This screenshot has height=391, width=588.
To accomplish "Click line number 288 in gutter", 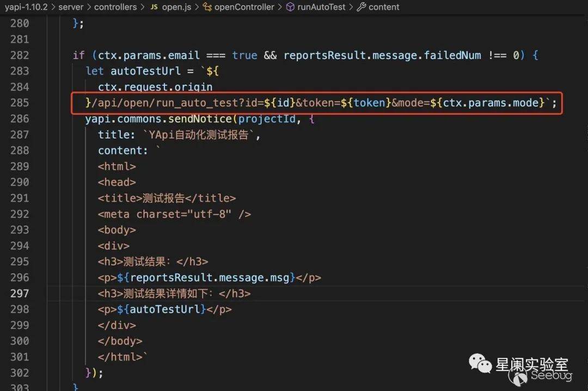I will click(x=20, y=150).
